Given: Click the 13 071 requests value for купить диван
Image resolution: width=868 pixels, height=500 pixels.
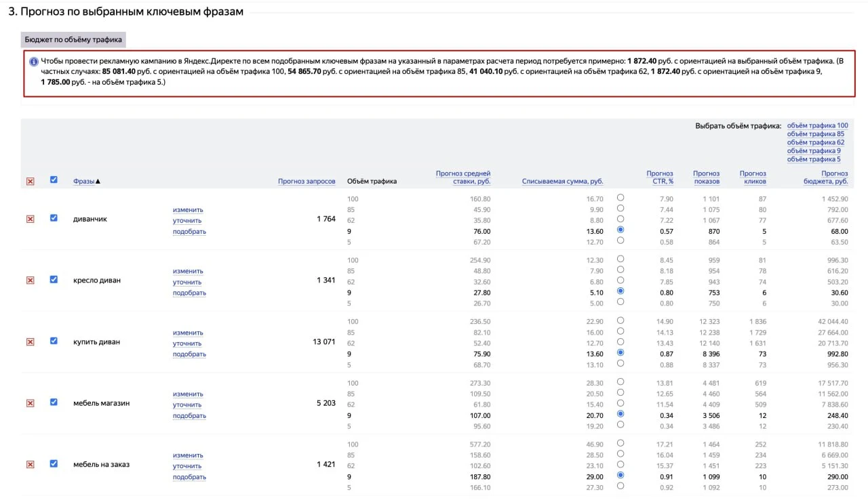Looking at the screenshot, I should tap(324, 341).
